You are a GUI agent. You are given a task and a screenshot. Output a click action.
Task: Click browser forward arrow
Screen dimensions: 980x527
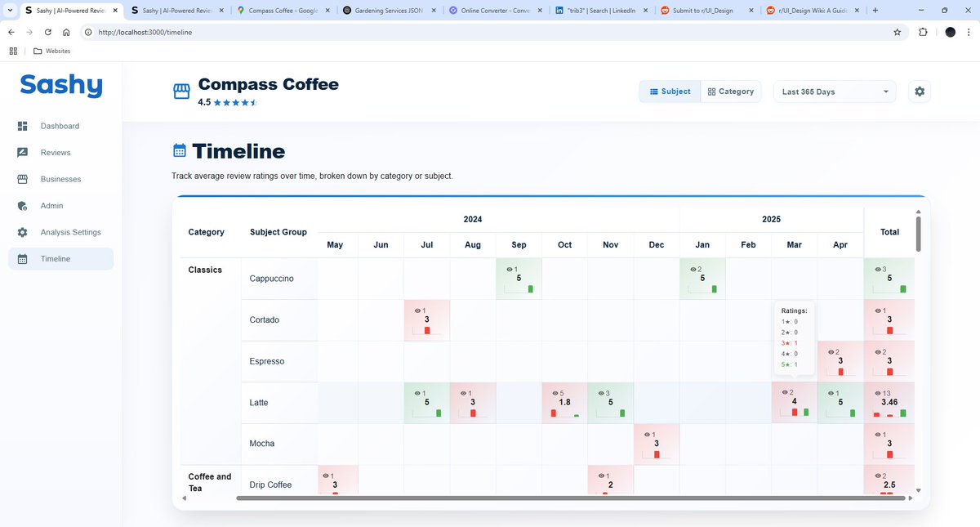(30, 32)
